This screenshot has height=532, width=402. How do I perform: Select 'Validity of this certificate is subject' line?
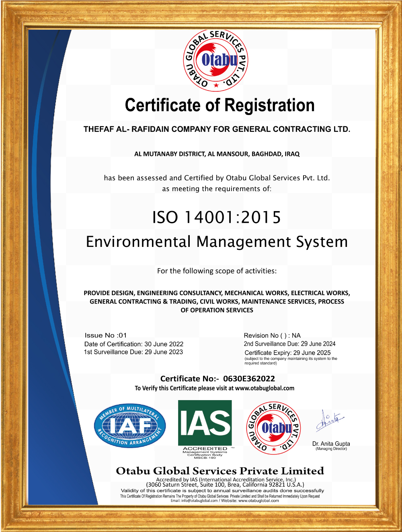[x=222, y=491]
